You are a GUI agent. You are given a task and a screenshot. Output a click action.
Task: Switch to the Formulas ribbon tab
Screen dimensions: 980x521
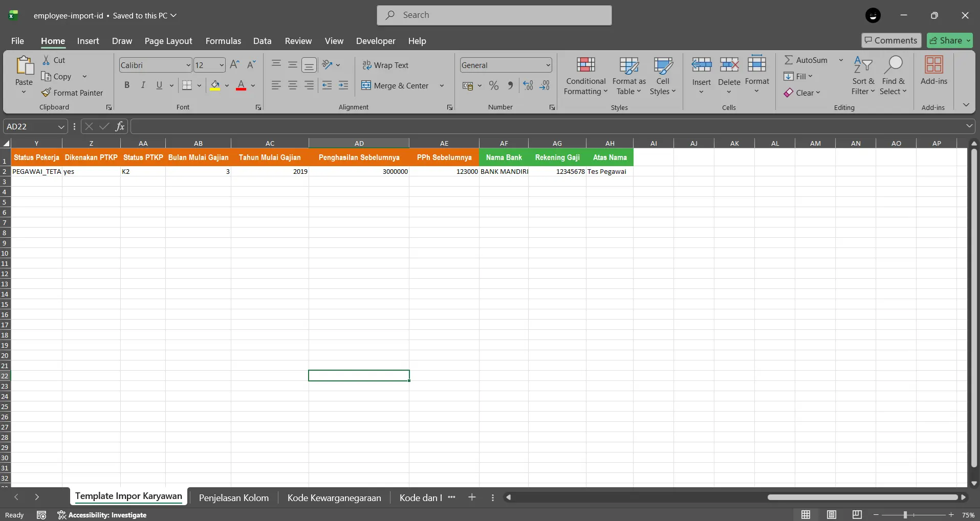pos(223,41)
